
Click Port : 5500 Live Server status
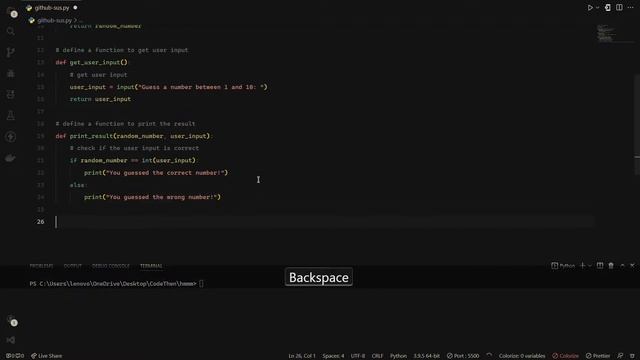coord(463,356)
